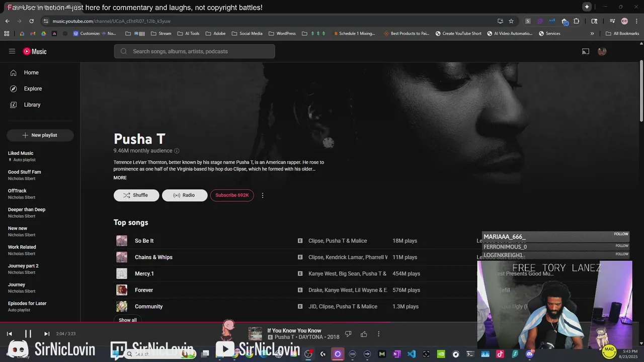Image resolution: width=644 pixels, height=362 pixels.
Task: Subscribe to Pusha T
Action: [232, 195]
